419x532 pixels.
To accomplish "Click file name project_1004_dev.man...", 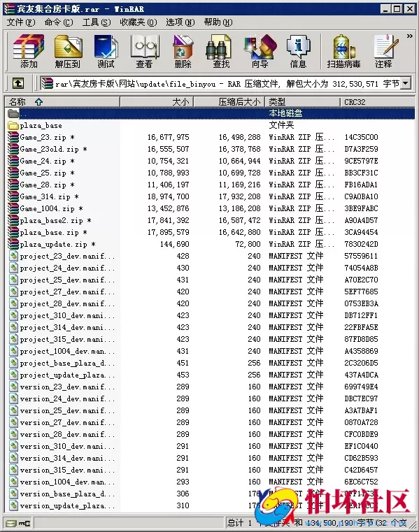I will 67,352.
